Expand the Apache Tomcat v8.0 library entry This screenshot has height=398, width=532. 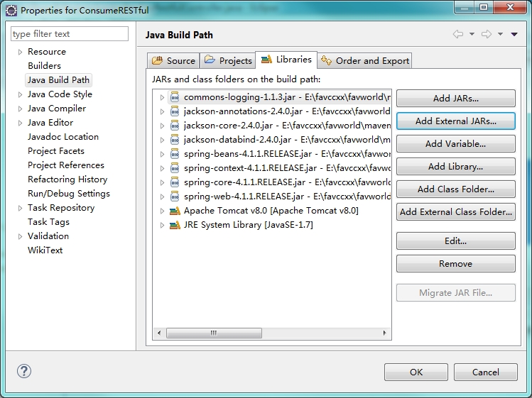coord(162,211)
